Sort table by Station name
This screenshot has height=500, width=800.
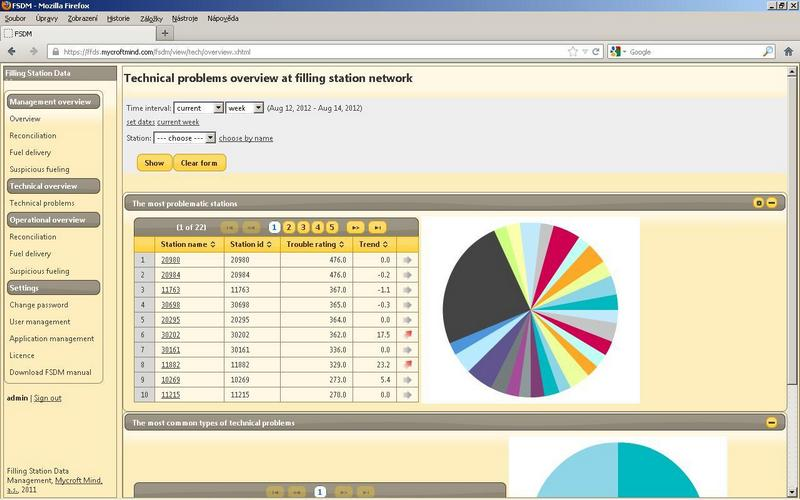(x=188, y=244)
